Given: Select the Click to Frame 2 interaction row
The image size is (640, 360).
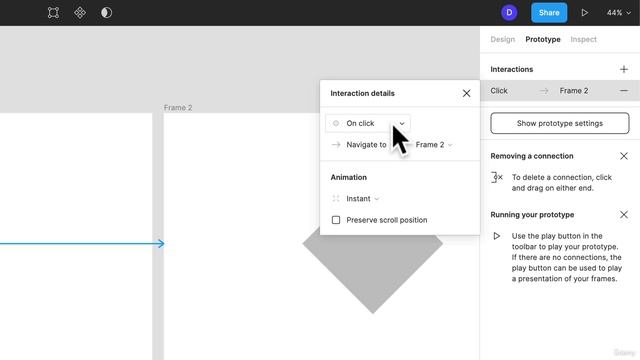Looking at the screenshot, I should point(560,91).
